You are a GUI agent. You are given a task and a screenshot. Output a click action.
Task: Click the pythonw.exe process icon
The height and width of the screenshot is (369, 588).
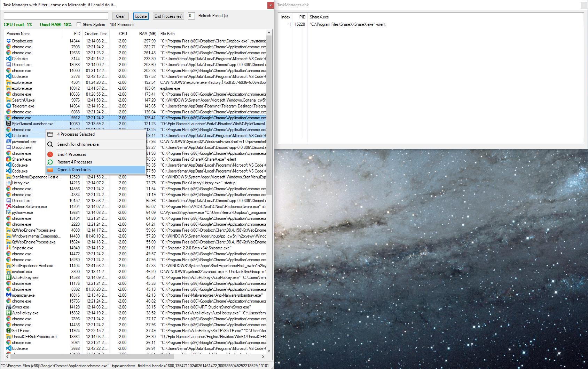tap(9, 212)
